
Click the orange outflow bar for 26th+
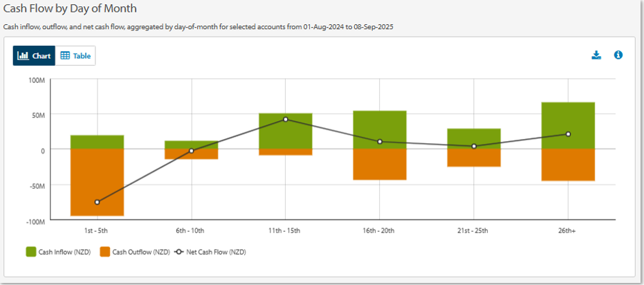(x=568, y=165)
